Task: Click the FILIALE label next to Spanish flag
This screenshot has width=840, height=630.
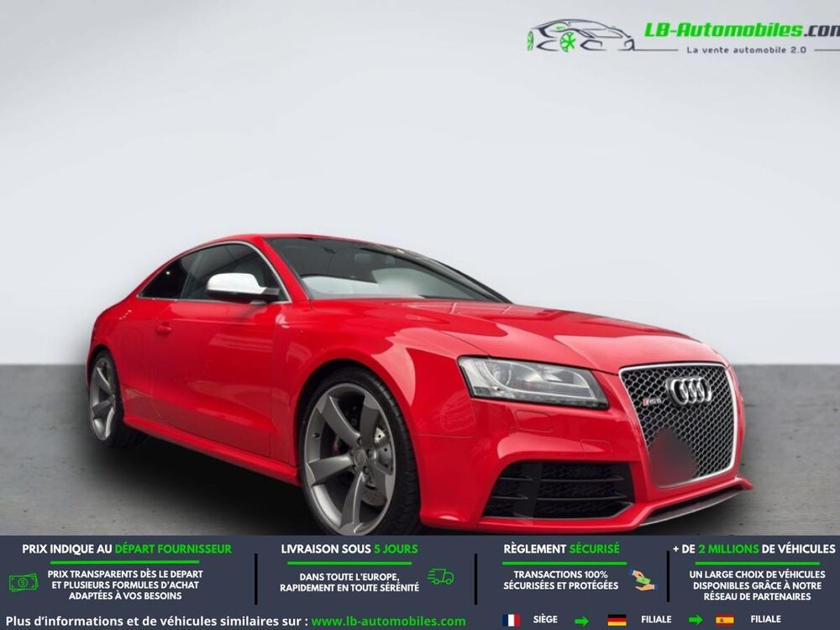Action: point(765,619)
